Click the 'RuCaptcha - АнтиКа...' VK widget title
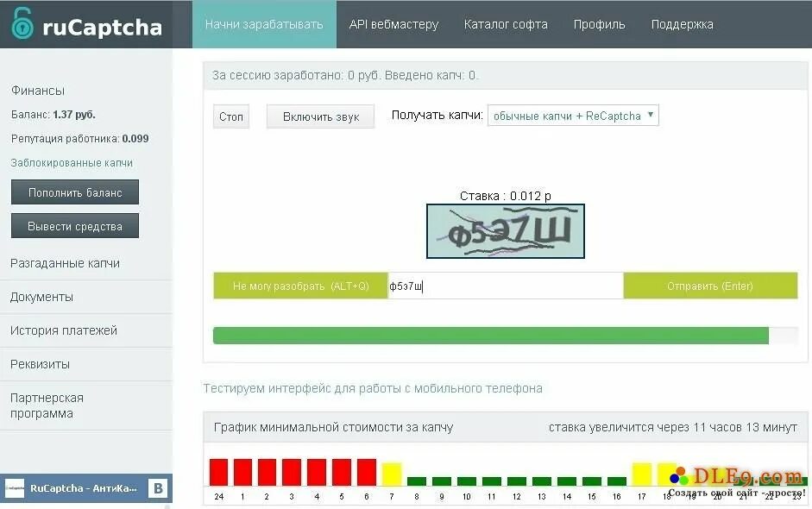This screenshot has width=812, height=509. coord(84,488)
